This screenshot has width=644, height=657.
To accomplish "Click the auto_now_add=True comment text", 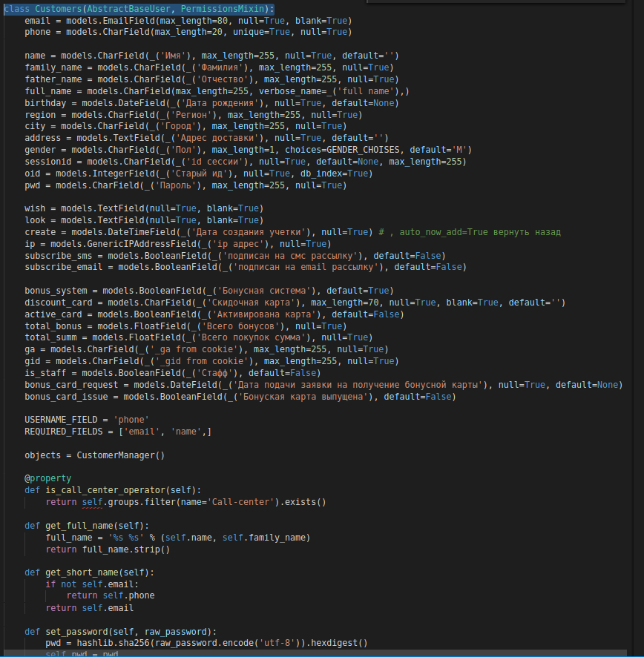I will 444,231.
